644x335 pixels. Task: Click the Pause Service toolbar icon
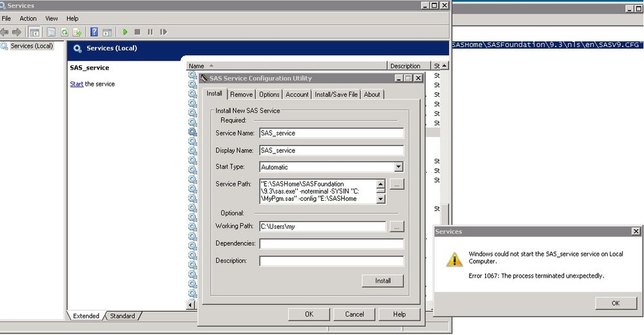150,32
